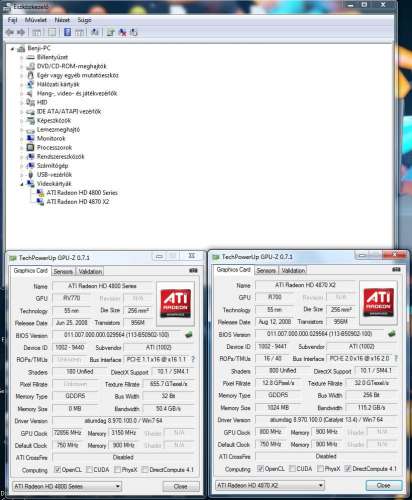Expand the Hálózati kártyák tree node

[22, 85]
